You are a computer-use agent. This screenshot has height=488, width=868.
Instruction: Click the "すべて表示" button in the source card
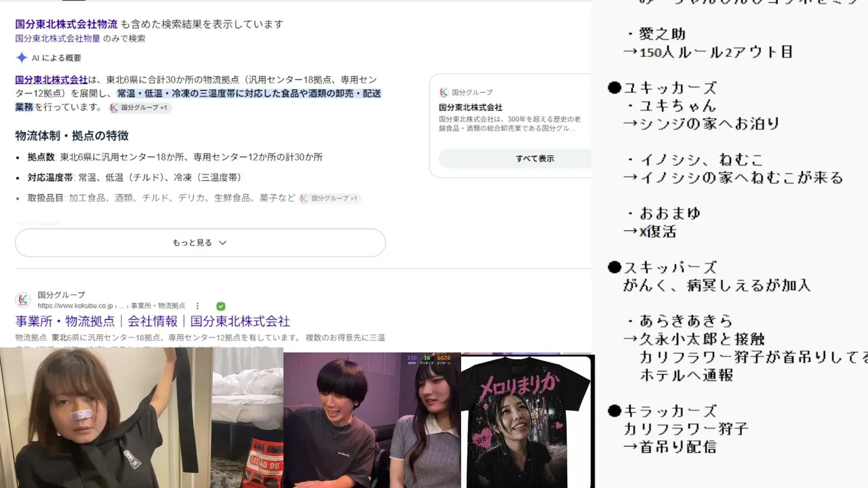[535, 159]
